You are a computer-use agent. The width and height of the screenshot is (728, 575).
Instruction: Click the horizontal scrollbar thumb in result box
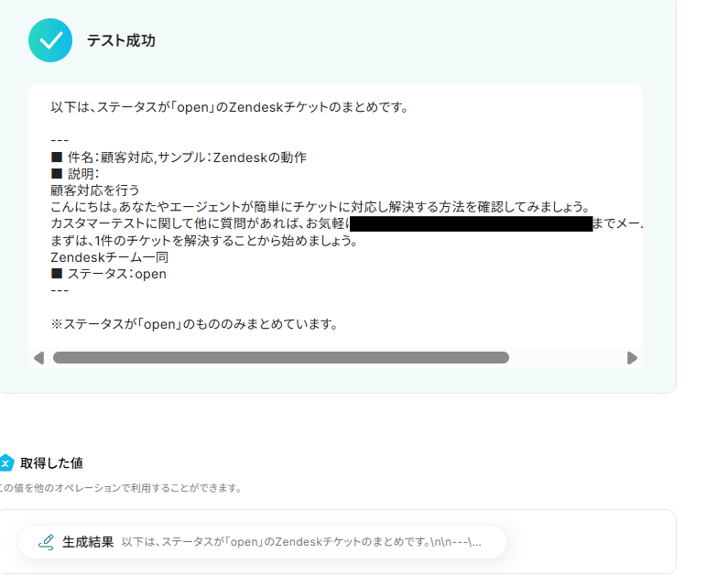coord(281,357)
